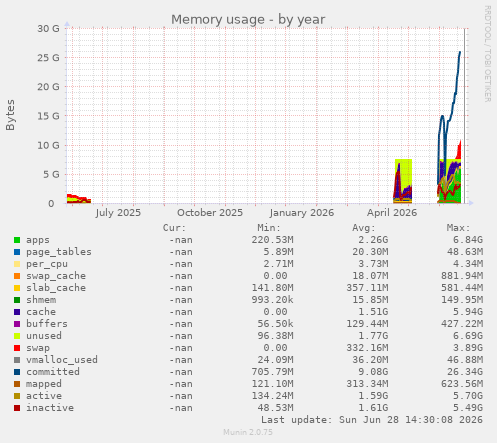Click the swap_cache max value 881.94M

click(461, 276)
